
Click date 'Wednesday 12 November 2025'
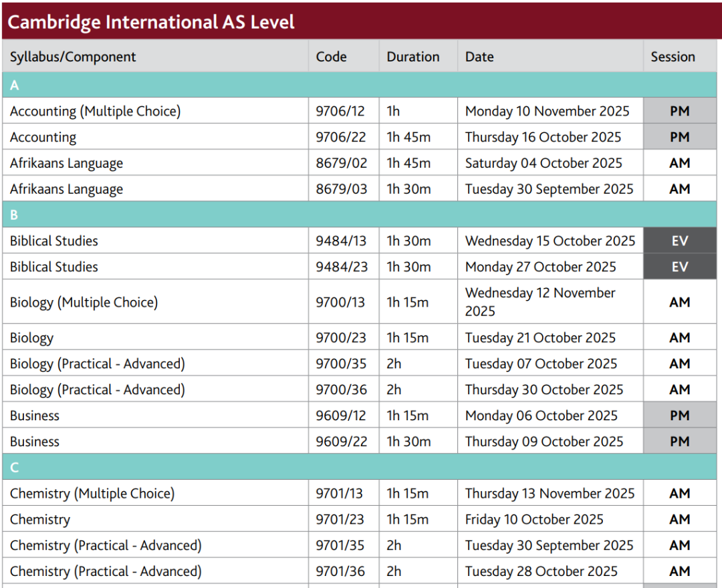tap(539, 302)
